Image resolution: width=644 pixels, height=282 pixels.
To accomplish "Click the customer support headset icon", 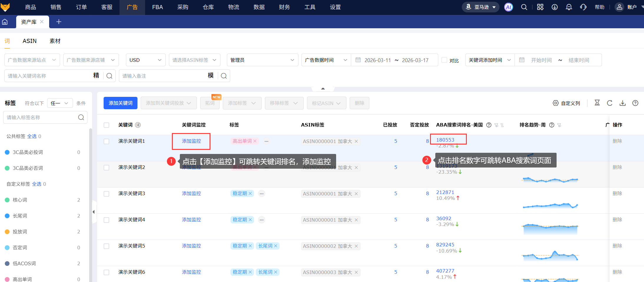I will pos(583,7).
